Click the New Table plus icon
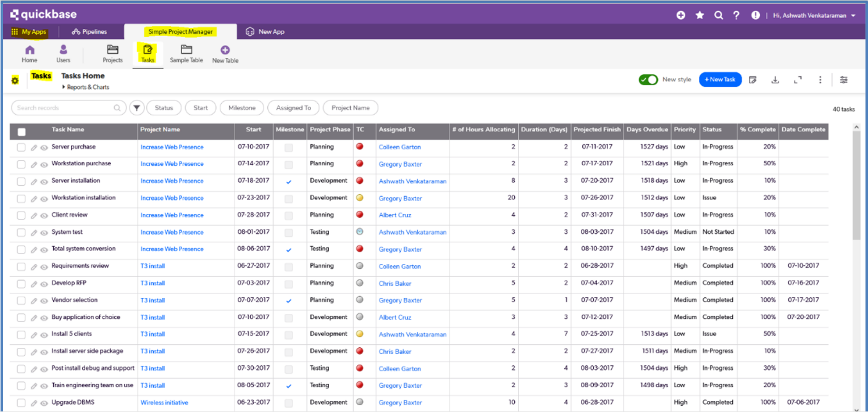 [225, 51]
